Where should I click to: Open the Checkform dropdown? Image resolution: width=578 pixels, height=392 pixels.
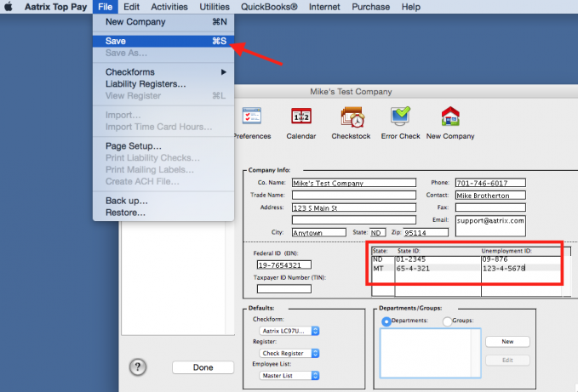[x=289, y=330]
